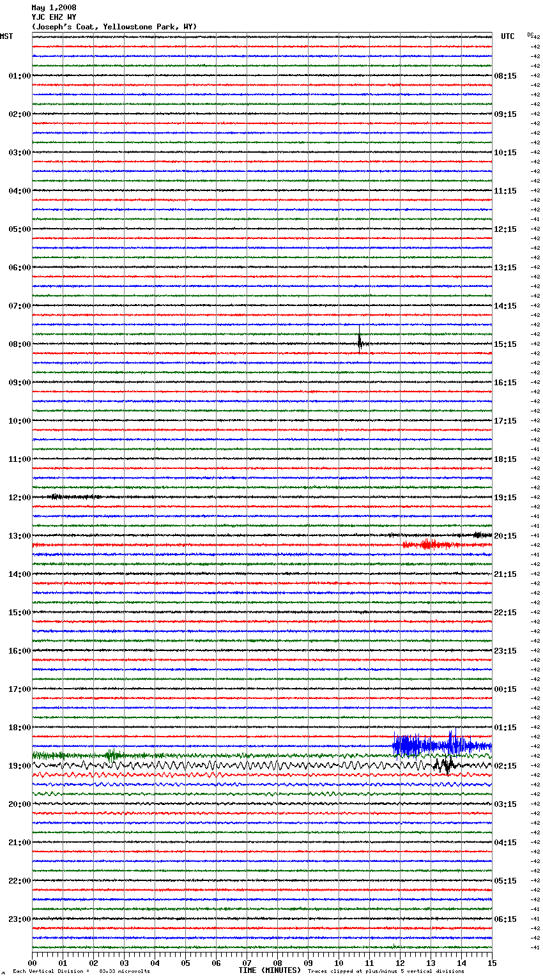This screenshot has width=543, height=980.
Task: Click the UTC label "04:15"
Action: (x=505, y=843)
